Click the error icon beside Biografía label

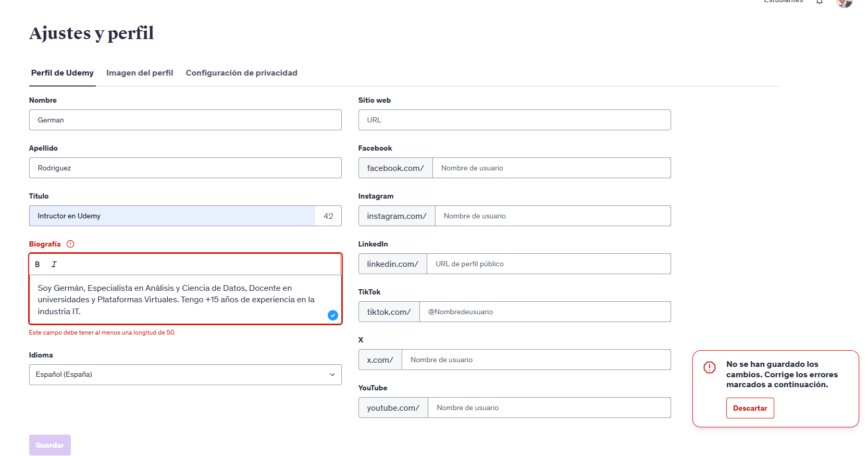[x=70, y=244]
